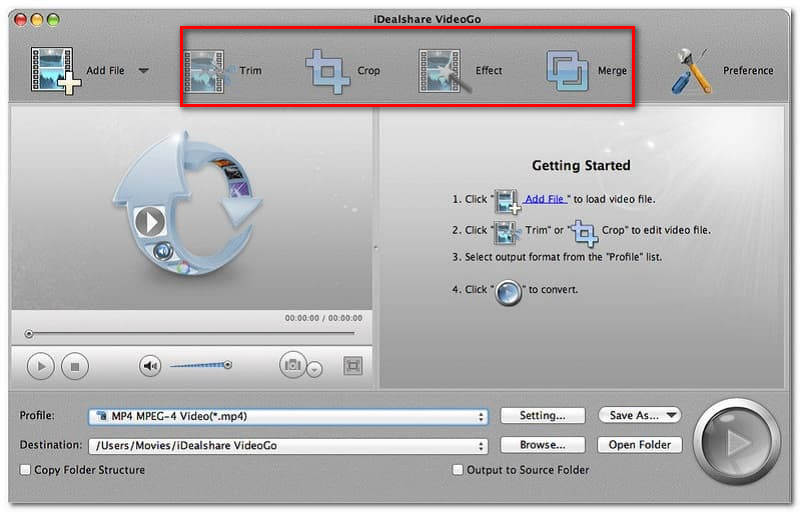Image resolution: width=800 pixels, height=512 pixels.
Task: Click the Browse... button
Action: click(542, 445)
